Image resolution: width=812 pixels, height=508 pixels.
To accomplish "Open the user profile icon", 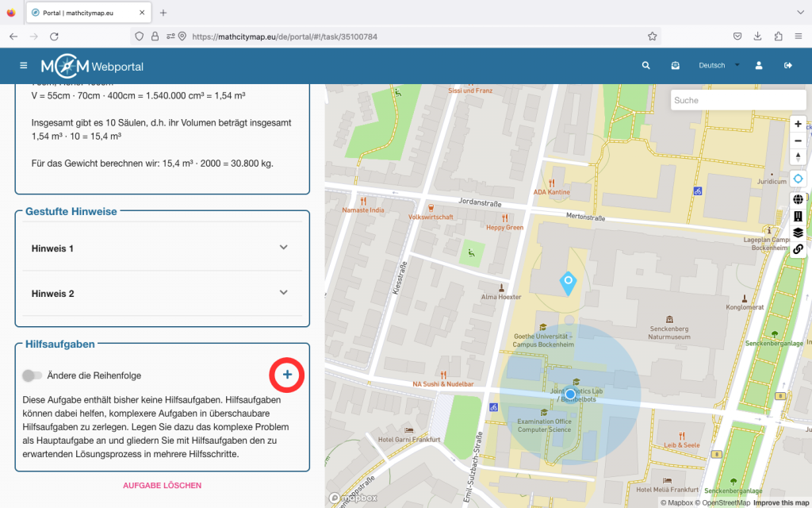I will [x=759, y=66].
